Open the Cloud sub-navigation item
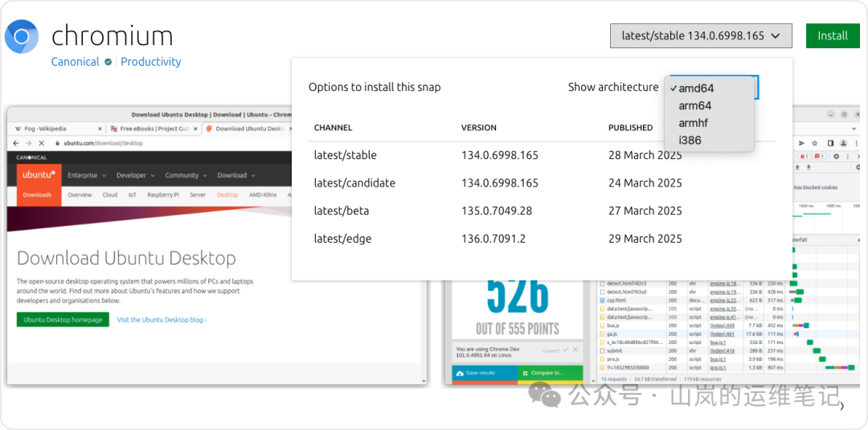Image resolution: width=868 pixels, height=430 pixels. coord(109,195)
